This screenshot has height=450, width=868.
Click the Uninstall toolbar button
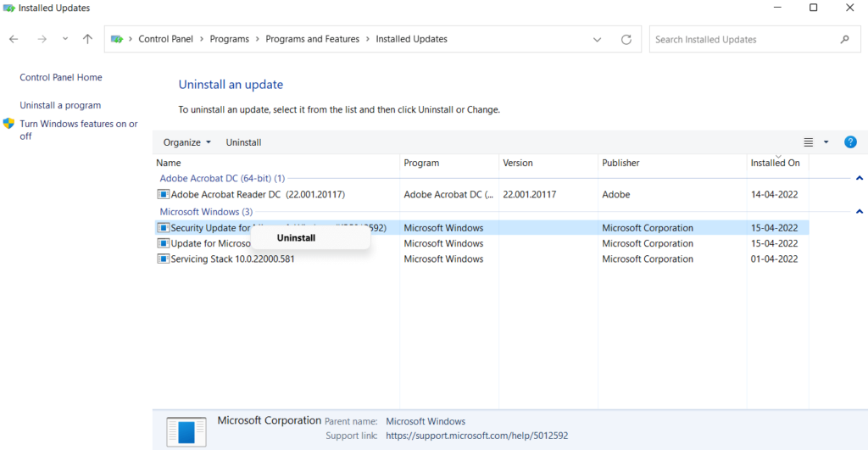click(x=243, y=142)
